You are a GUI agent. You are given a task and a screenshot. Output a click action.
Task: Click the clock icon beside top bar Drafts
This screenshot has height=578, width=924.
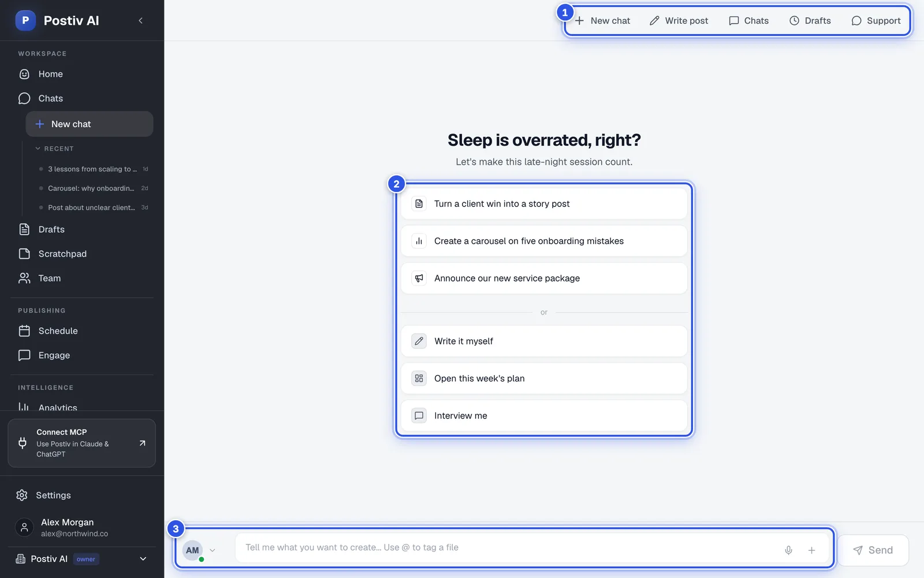pyautogui.click(x=794, y=21)
